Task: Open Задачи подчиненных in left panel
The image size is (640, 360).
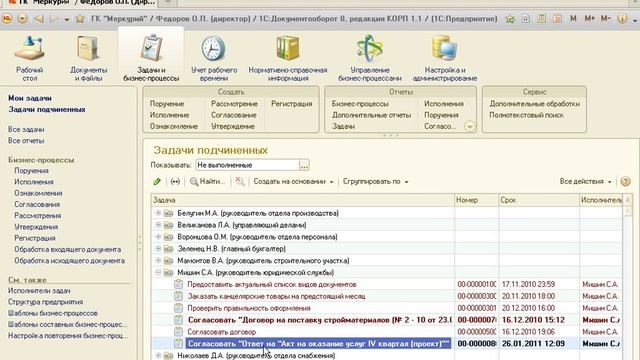Action: point(47,109)
